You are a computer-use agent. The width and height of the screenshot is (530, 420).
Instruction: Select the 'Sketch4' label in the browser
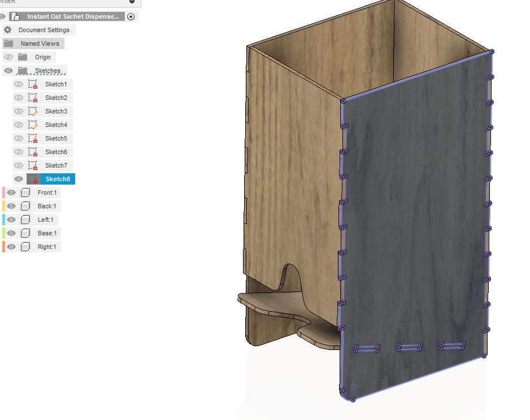[56, 125]
